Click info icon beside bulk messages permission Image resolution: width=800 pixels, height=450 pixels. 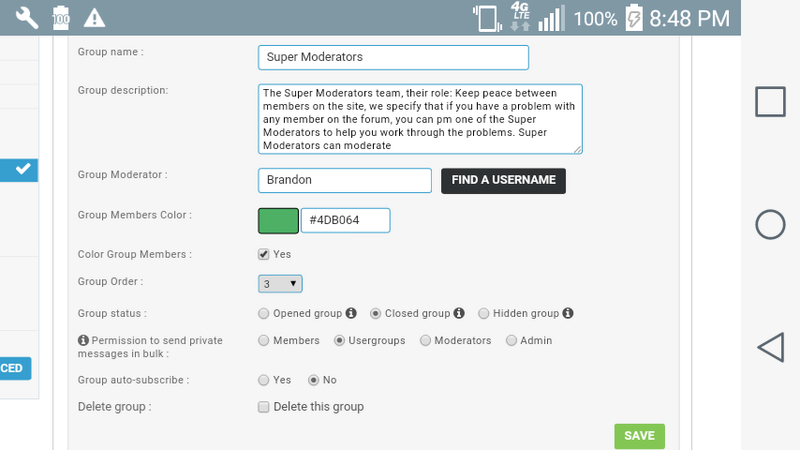tap(83, 340)
